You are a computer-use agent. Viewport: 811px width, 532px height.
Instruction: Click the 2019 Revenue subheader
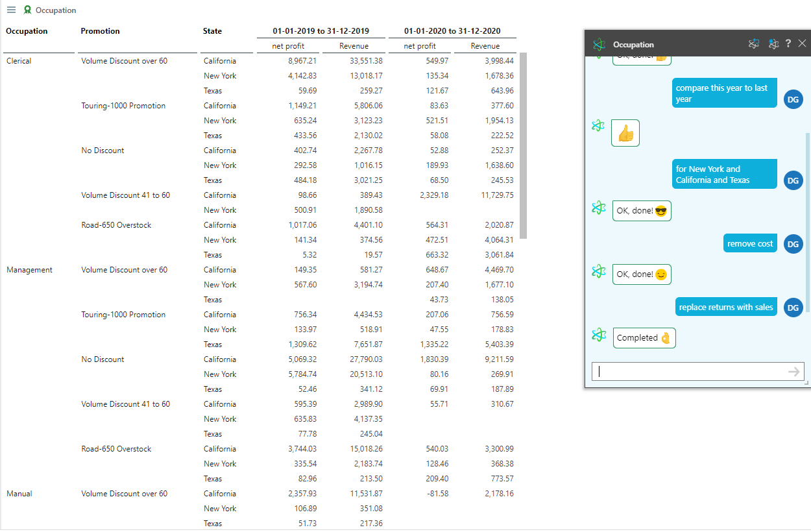(354, 46)
